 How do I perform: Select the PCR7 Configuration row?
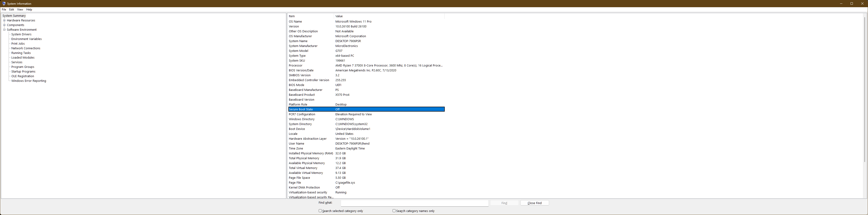366,115
